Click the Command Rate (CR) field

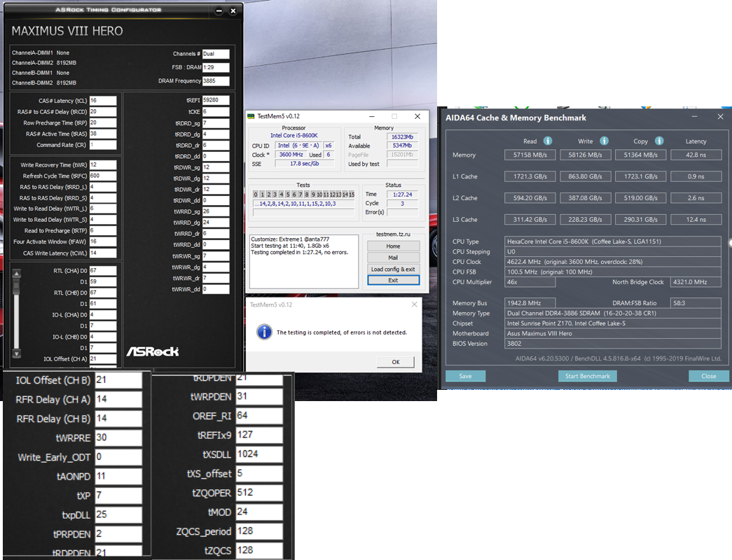click(x=103, y=145)
